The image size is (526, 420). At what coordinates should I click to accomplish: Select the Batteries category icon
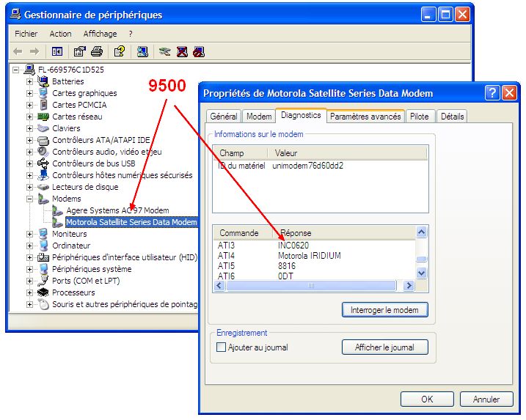click(43, 81)
